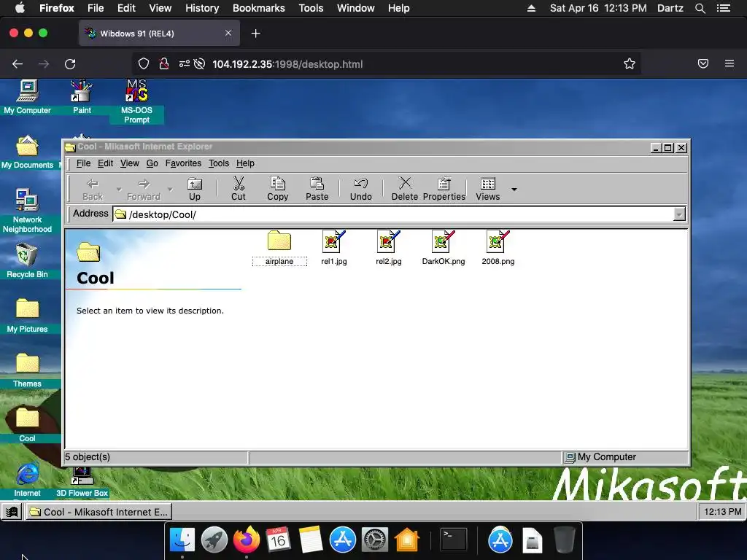Click the taskbar clock 12:13 PM
This screenshot has height=560, width=747.
(722, 512)
